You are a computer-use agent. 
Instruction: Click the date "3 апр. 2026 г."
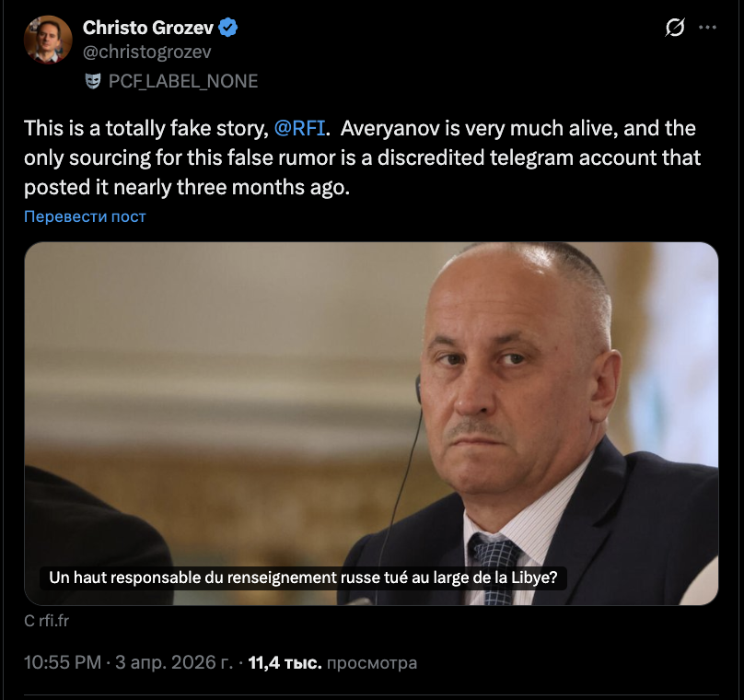177,662
